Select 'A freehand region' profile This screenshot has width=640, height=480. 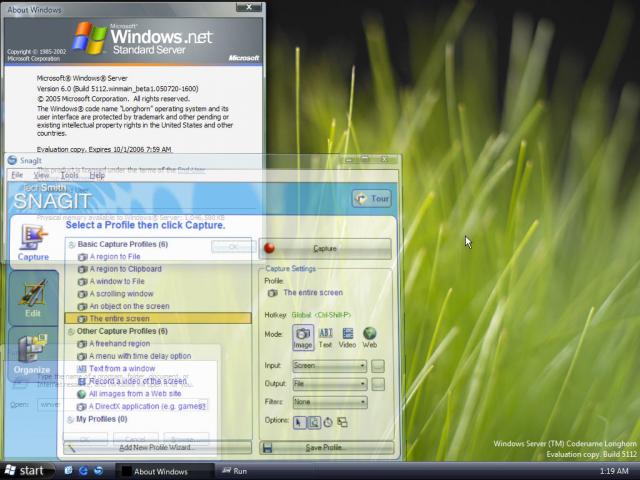click(120, 344)
